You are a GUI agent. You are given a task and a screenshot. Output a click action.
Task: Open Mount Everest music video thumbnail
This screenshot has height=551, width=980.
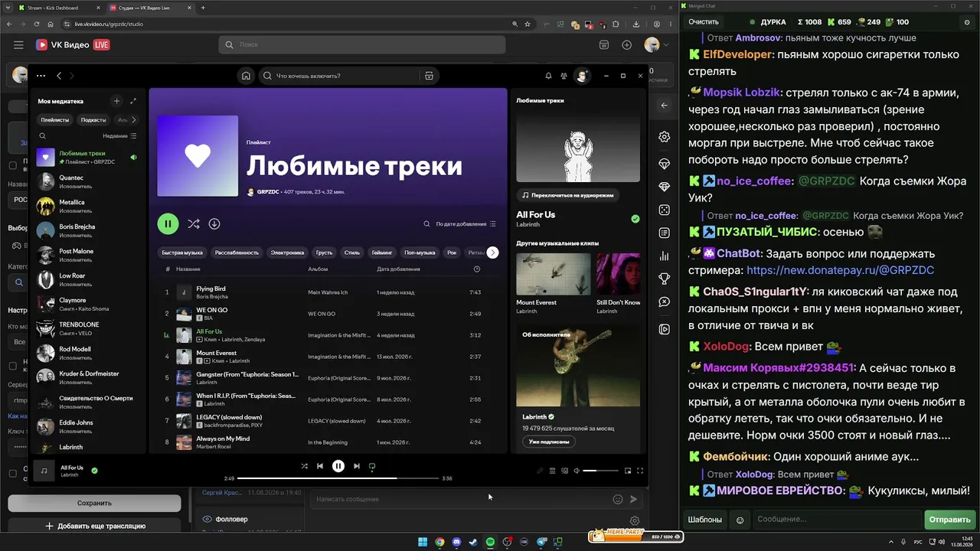pyautogui.click(x=554, y=274)
